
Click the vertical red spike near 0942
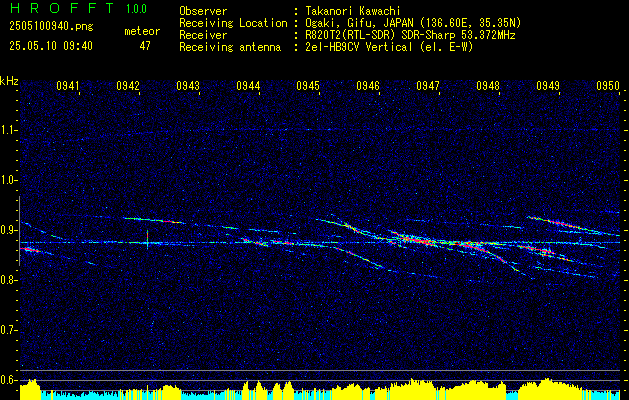[148, 239]
